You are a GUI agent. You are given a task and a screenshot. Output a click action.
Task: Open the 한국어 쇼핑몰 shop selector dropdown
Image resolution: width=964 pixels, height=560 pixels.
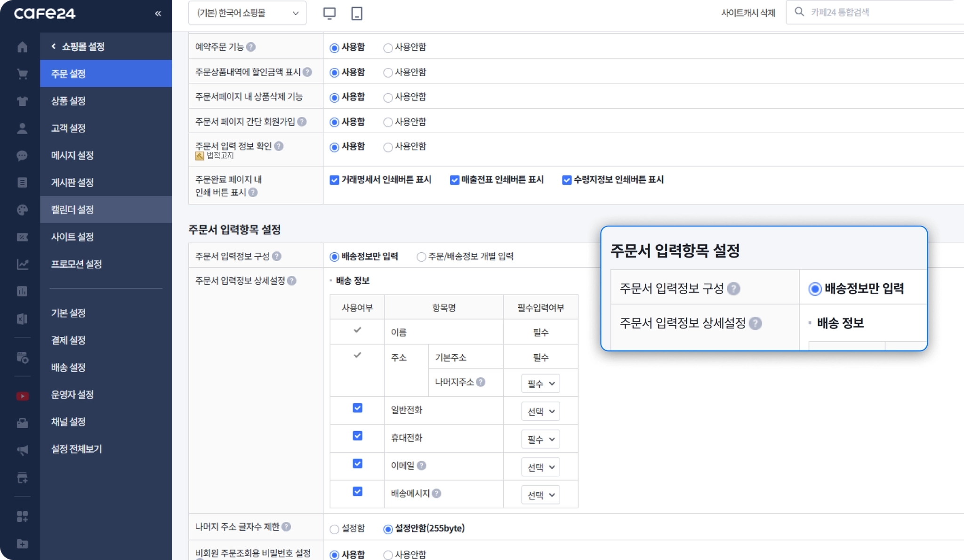coord(247,13)
